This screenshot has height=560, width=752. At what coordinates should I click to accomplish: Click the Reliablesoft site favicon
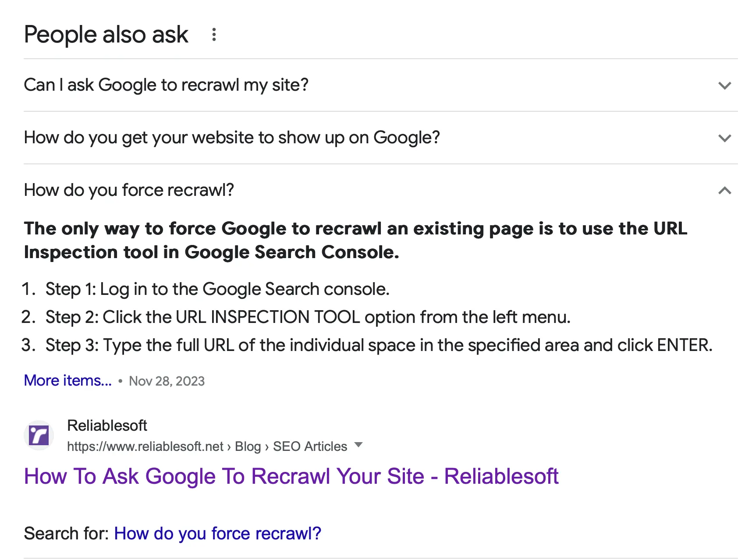[x=39, y=436]
